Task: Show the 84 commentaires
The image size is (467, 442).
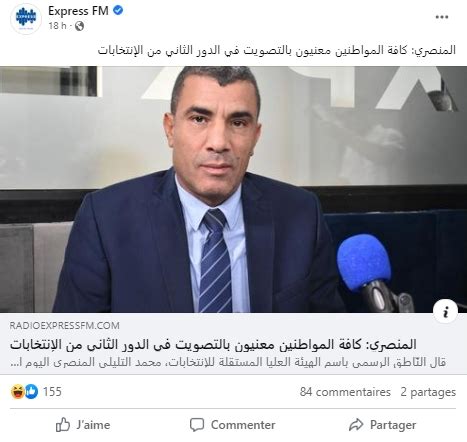Action: point(345,392)
